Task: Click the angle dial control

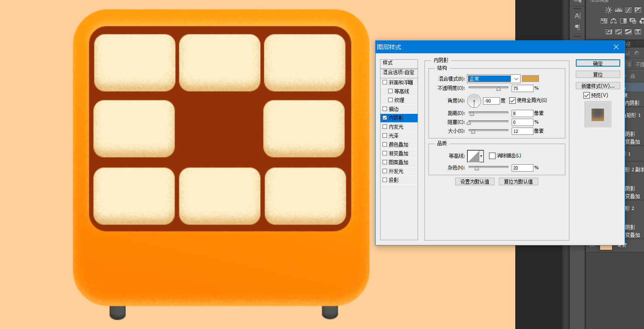Action: tap(474, 101)
